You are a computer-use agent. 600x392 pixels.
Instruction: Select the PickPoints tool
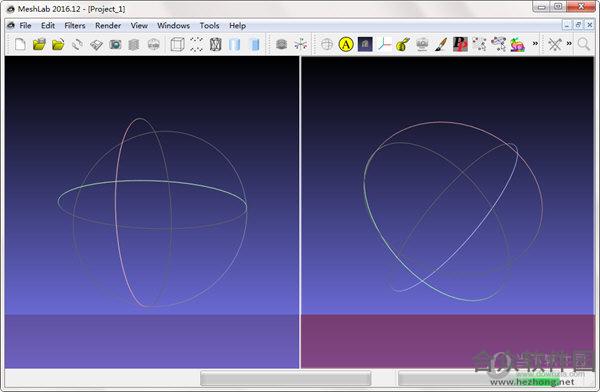tap(460, 44)
